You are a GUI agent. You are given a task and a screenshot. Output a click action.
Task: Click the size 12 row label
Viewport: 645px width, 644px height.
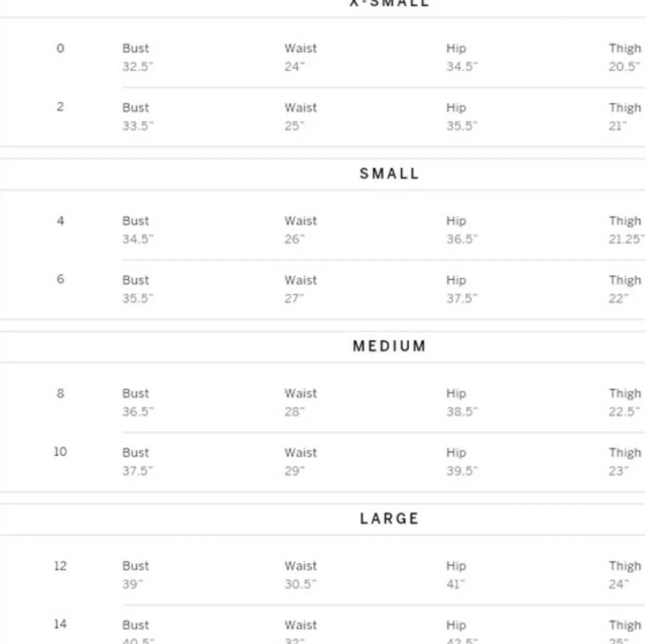60,566
